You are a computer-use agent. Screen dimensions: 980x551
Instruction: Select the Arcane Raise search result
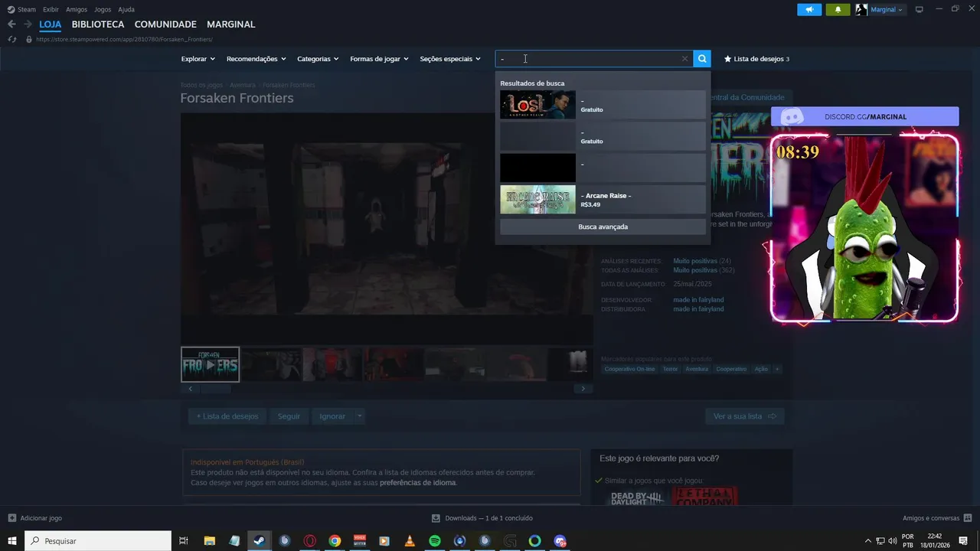click(603, 200)
